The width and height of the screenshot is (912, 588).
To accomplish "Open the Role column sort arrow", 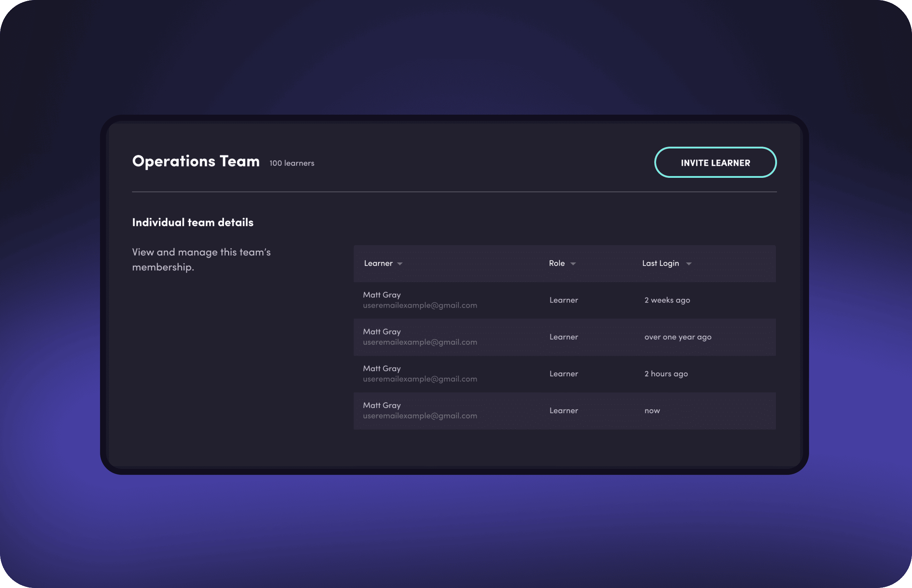I will click(573, 264).
